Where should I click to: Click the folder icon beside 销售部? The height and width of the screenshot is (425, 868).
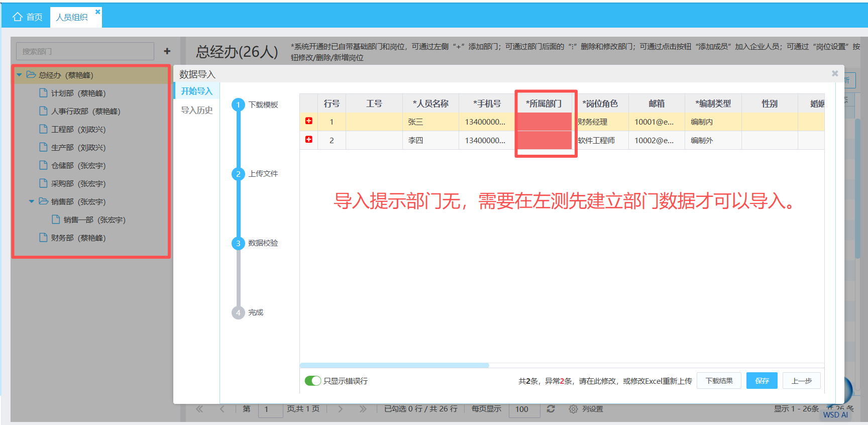pos(44,201)
